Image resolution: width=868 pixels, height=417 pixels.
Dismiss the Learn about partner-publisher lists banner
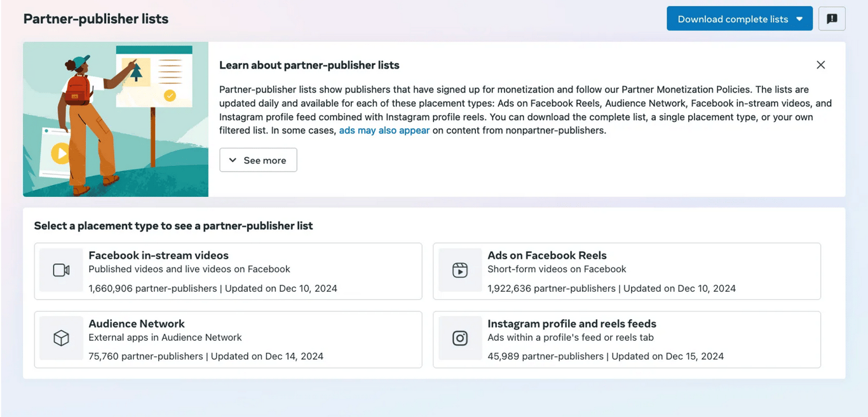(x=821, y=65)
